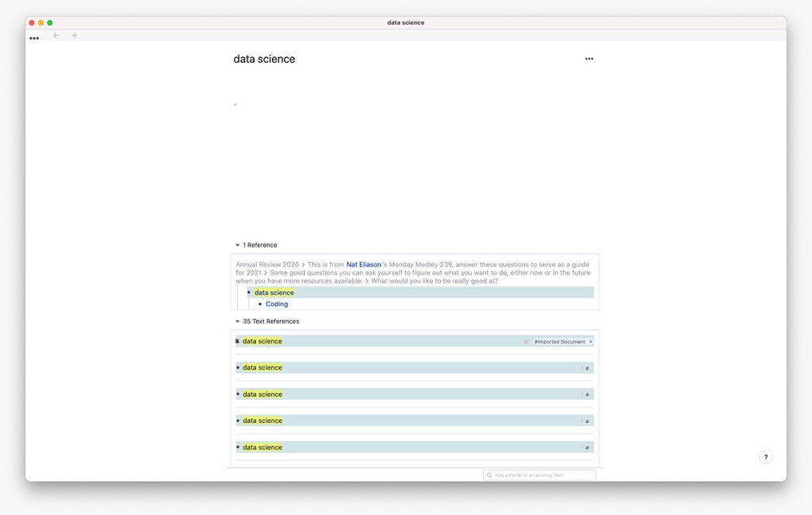Click the Add a Portal input field

coord(539,475)
